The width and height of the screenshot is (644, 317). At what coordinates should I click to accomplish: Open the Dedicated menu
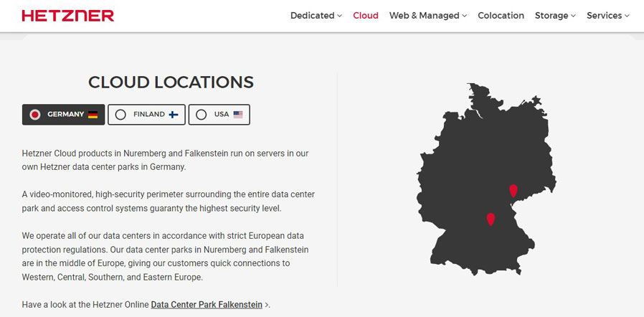(316, 16)
